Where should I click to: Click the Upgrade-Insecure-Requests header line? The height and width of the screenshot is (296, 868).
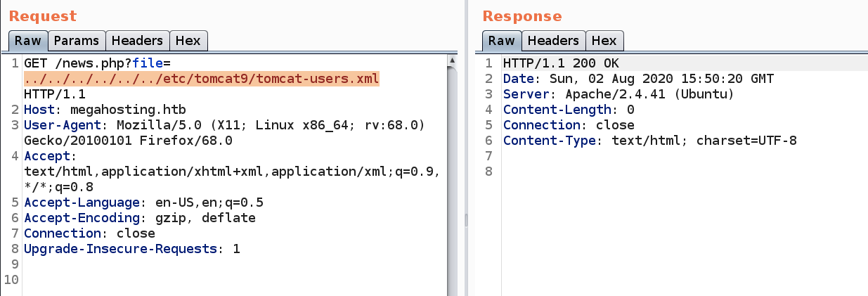131,249
